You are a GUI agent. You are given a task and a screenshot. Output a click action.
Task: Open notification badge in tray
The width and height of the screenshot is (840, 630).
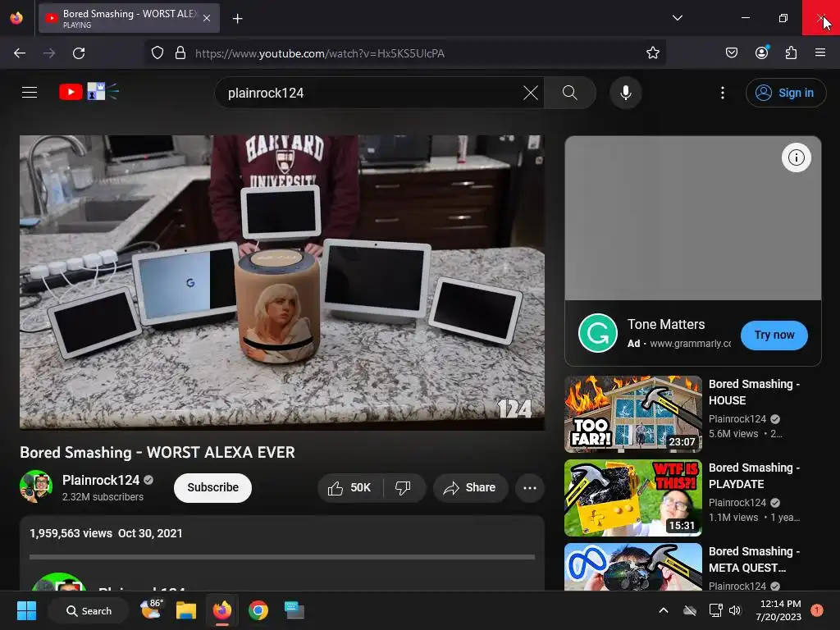tap(817, 610)
